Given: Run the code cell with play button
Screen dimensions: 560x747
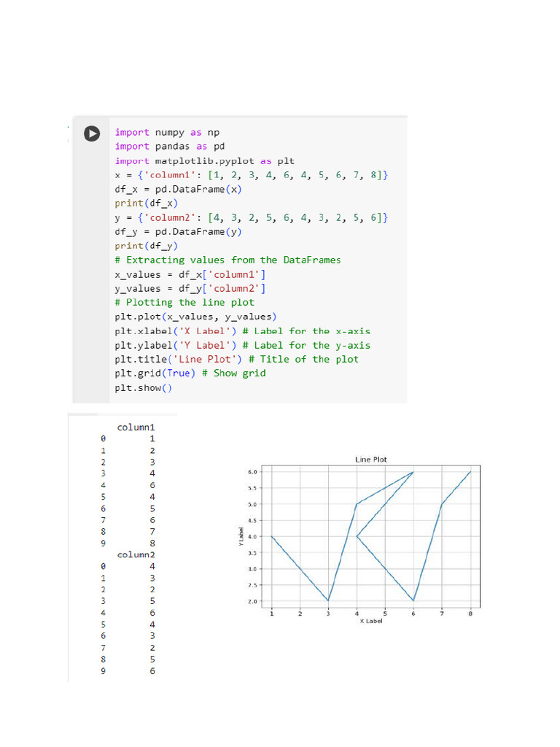Looking at the screenshot, I should click(92, 133).
